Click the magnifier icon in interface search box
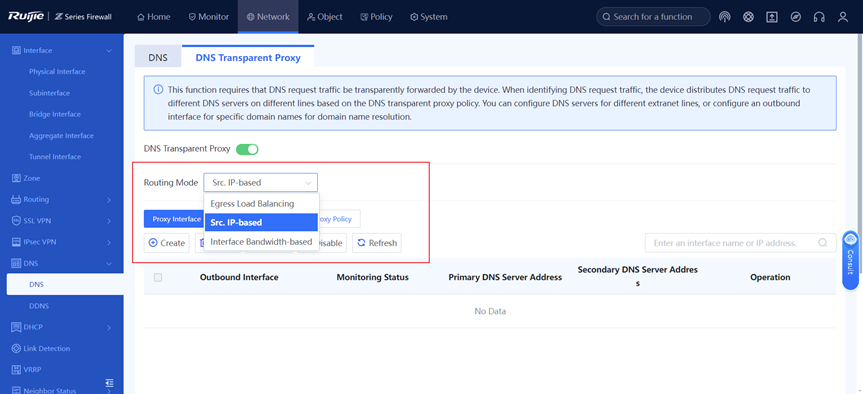This screenshot has height=394, width=863. click(x=823, y=243)
